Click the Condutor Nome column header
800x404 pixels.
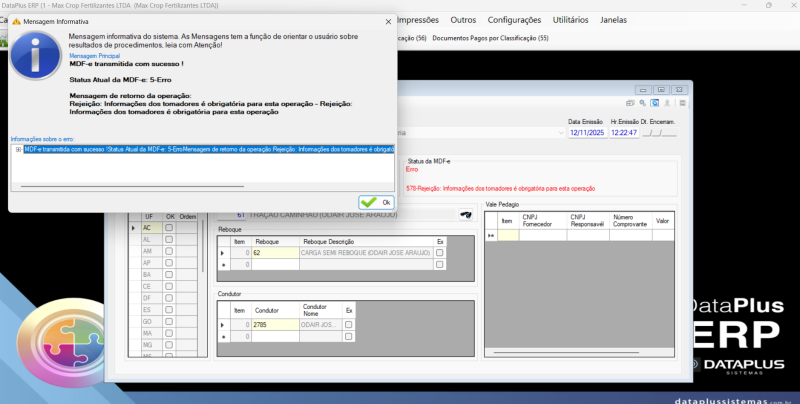(x=320, y=310)
